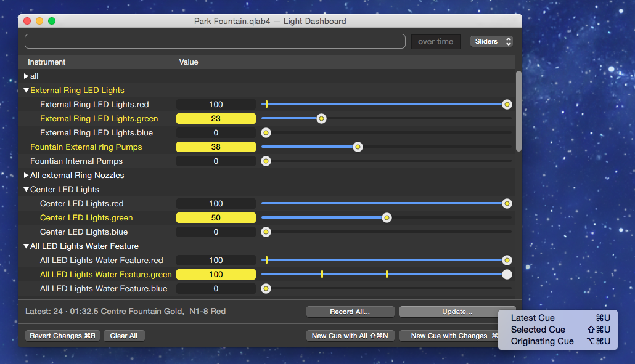The height and width of the screenshot is (364, 635).
Task: Click the Update button
Action: (x=457, y=311)
